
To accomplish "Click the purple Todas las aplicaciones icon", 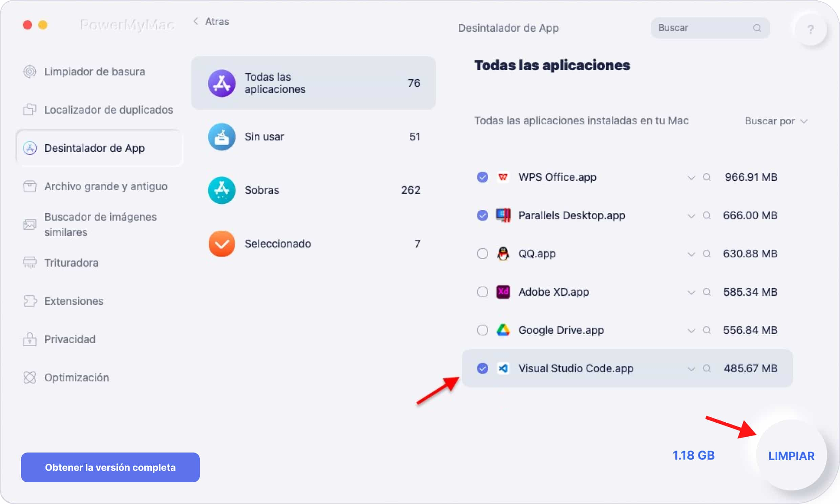I will tap(222, 83).
